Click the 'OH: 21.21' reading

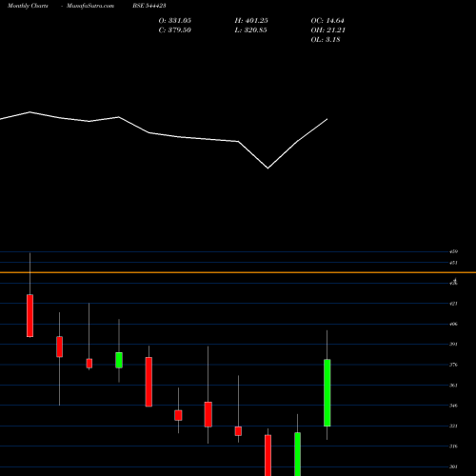(328, 30)
